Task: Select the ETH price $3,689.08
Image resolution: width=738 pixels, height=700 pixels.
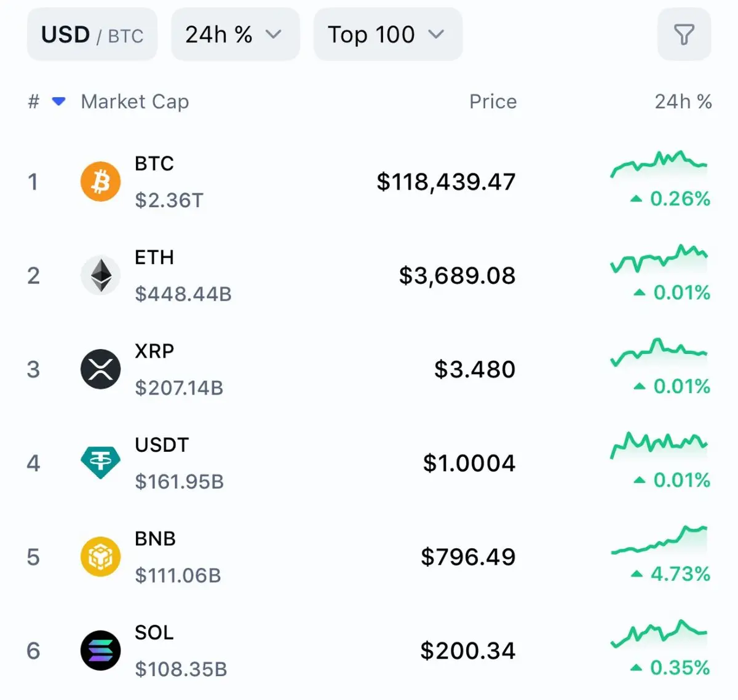Action: point(457,276)
